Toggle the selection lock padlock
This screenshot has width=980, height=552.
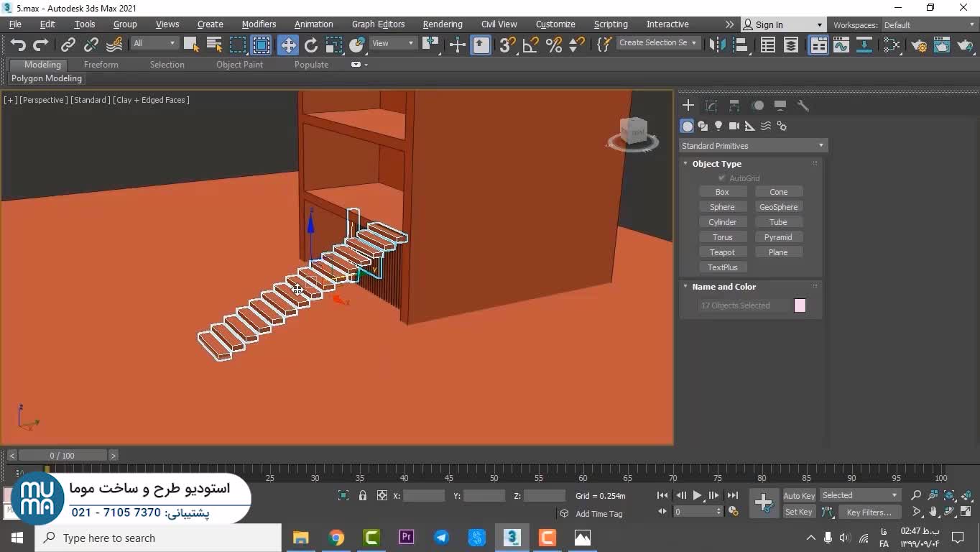(x=363, y=495)
